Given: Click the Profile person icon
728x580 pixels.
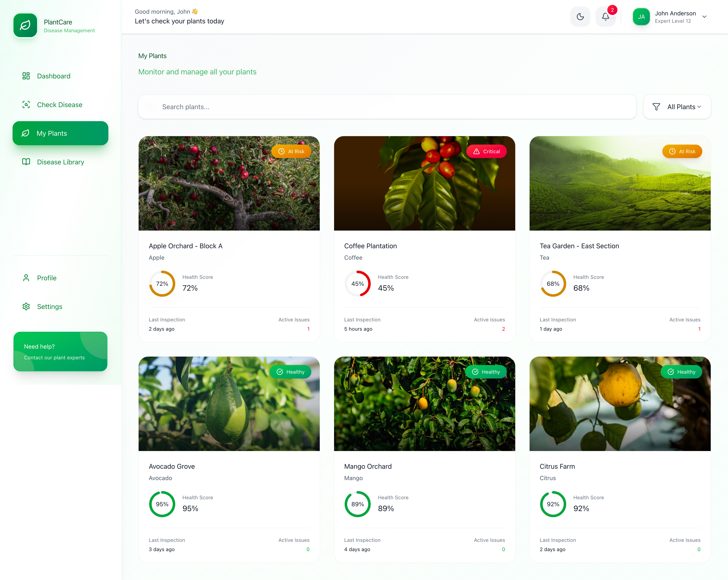Looking at the screenshot, I should (26, 278).
